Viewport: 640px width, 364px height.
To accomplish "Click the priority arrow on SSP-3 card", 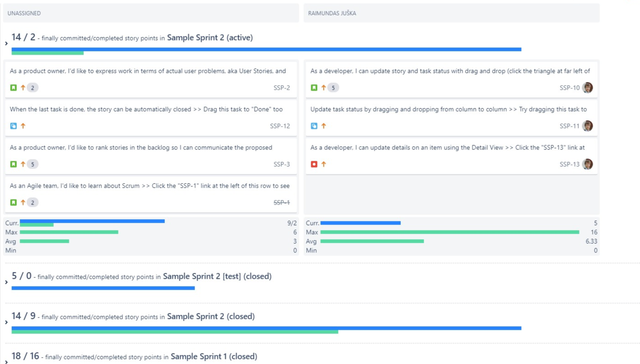I will 23,164.
